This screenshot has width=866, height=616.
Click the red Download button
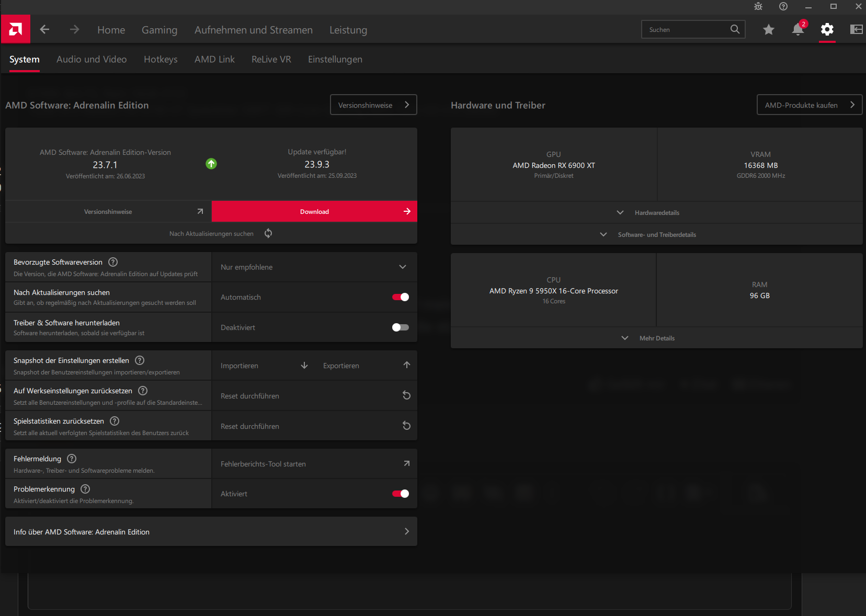tap(314, 211)
